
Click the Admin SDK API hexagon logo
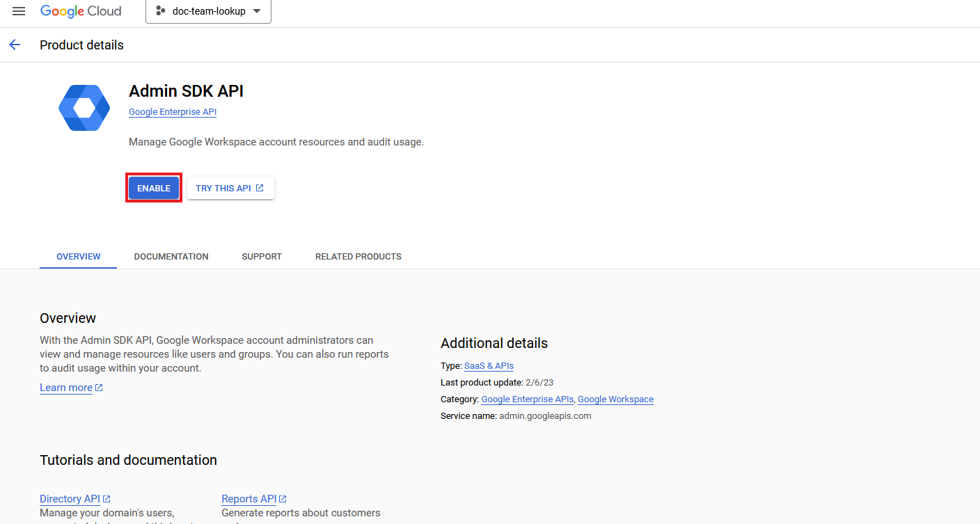(x=84, y=108)
